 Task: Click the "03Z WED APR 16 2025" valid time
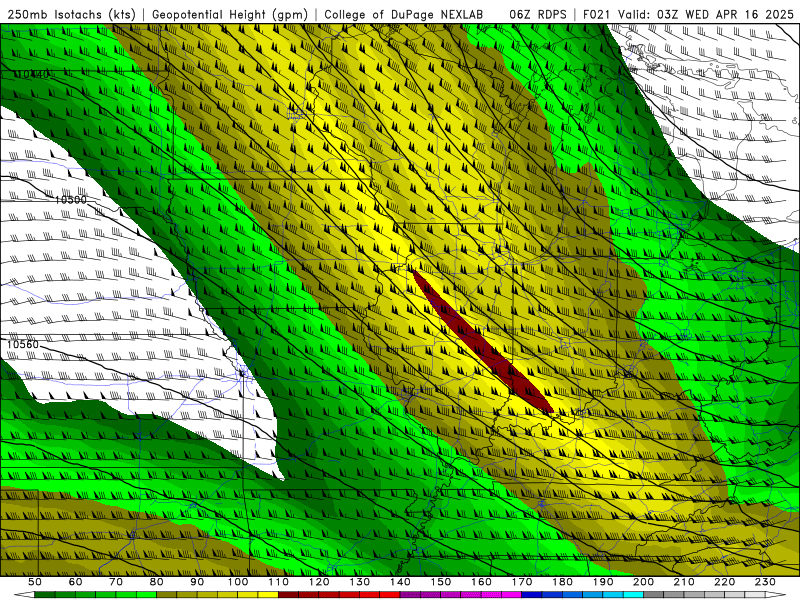[726, 14]
